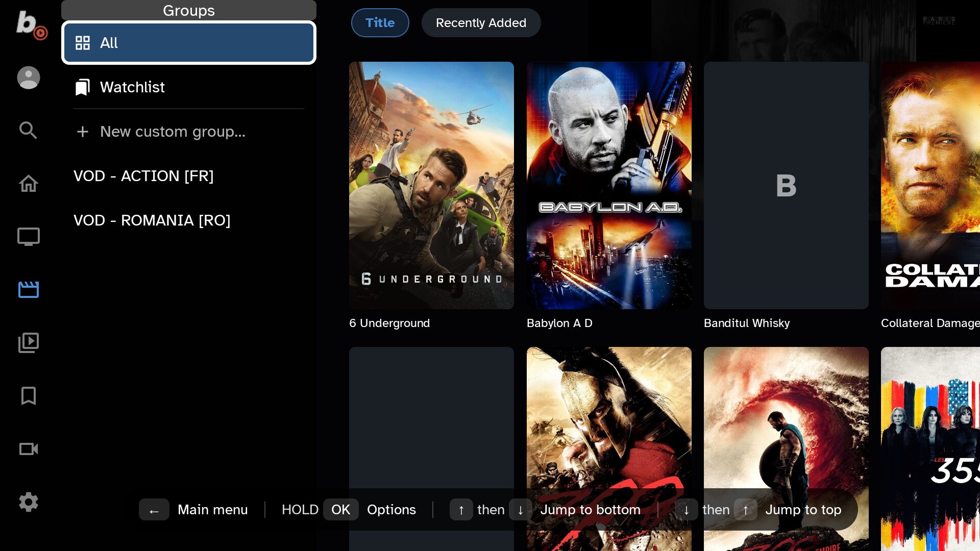The width and height of the screenshot is (980, 551).
Task: Open the settings gear icon
Action: point(29,502)
